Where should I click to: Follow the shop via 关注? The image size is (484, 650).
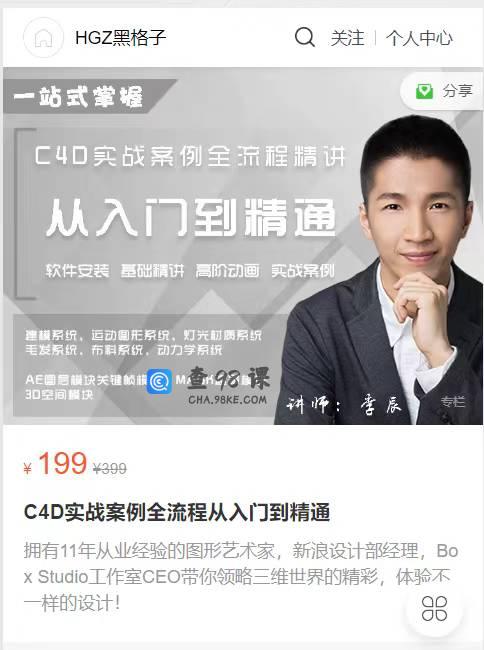tap(347, 38)
